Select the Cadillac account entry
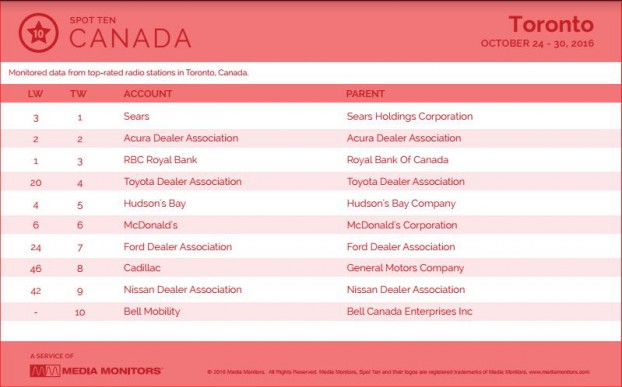 (142, 268)
